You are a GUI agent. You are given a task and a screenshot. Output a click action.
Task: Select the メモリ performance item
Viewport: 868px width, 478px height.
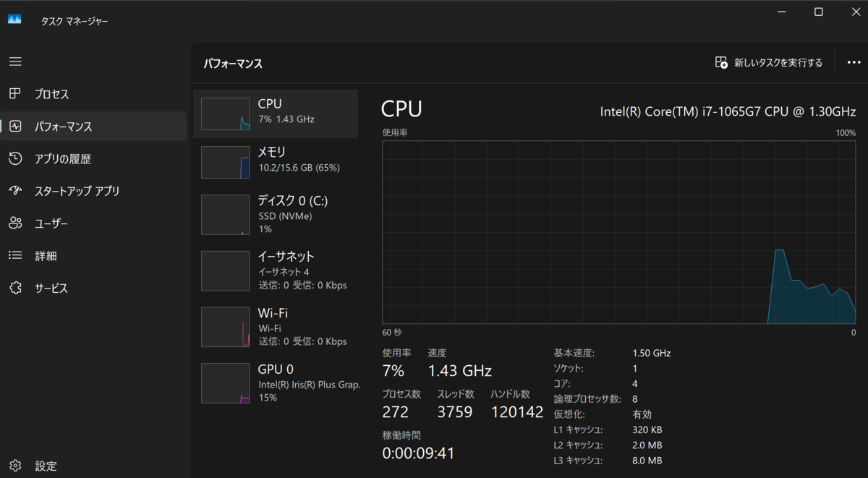(x=276, y=162)
